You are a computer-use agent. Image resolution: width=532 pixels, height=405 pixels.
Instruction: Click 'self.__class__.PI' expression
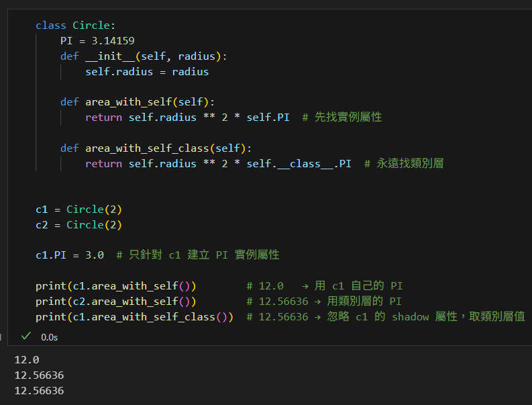[x=299, y=164]
